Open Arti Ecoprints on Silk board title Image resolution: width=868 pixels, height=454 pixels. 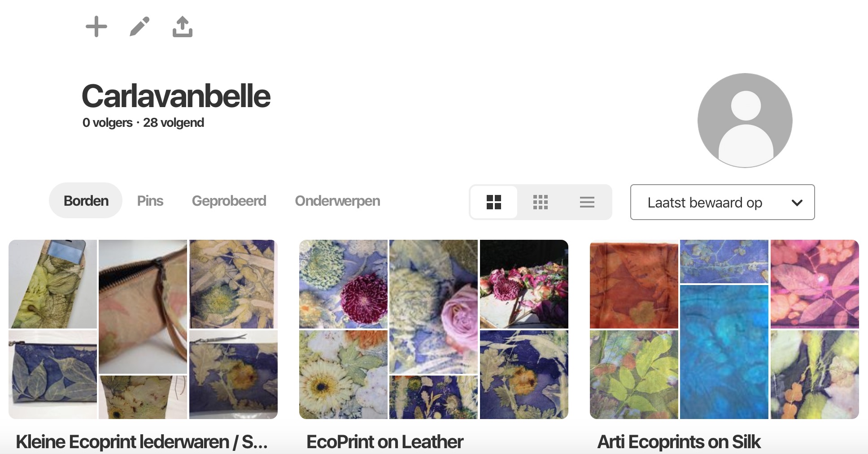[679, 441]
